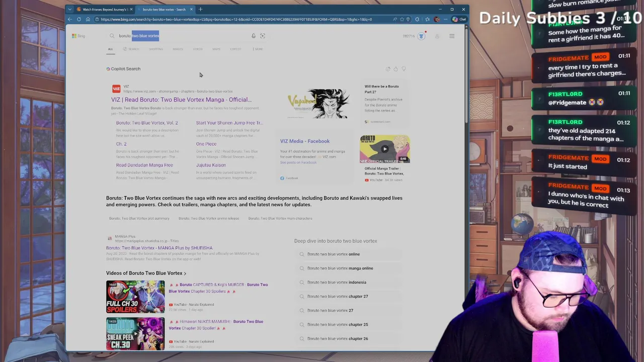Image resolution: width=644 pixels, height=362 pixels.
Task: Select Boruto Two Blue Vortex main characters chip
Action: tap(280, 218)
